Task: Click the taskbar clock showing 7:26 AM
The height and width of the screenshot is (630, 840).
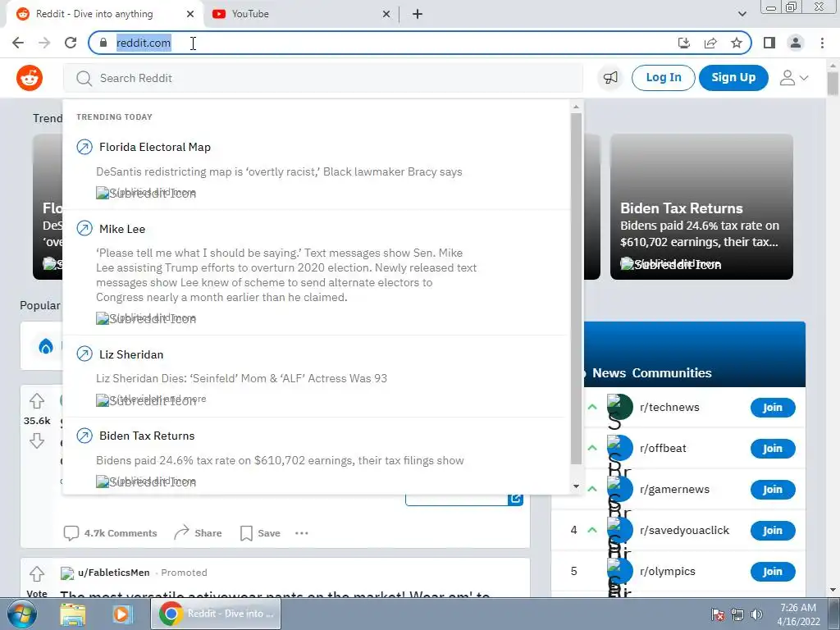Action: point(798,614)
